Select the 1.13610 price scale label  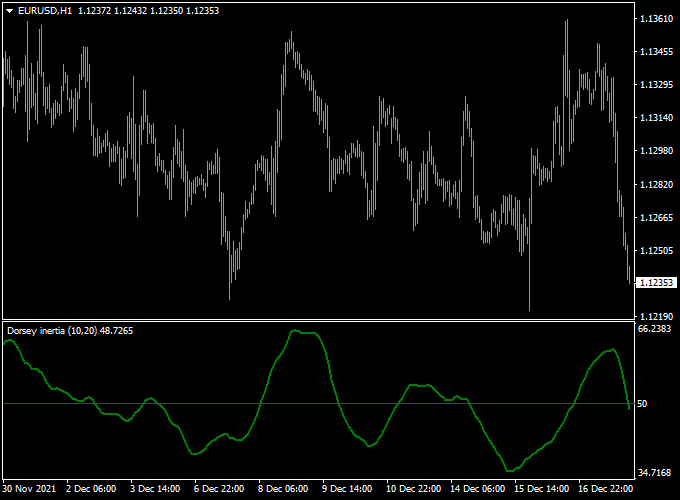(x=657, y=19)
